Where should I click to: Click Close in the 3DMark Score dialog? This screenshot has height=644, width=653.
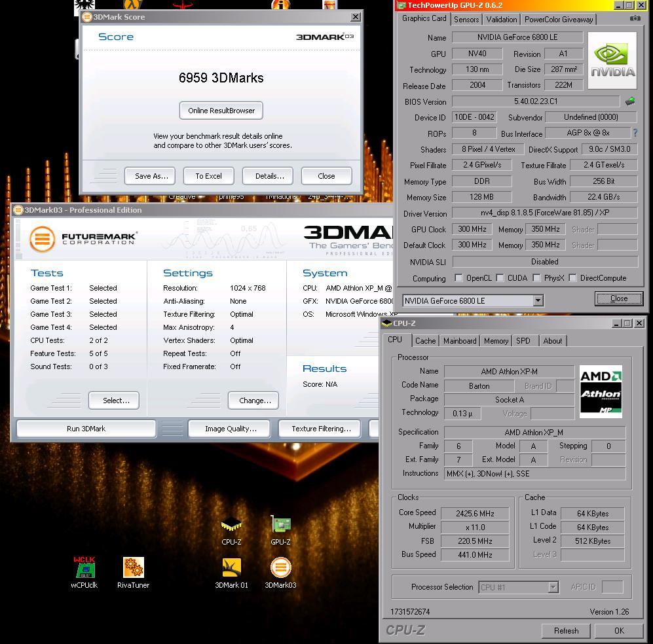[326, 176]
